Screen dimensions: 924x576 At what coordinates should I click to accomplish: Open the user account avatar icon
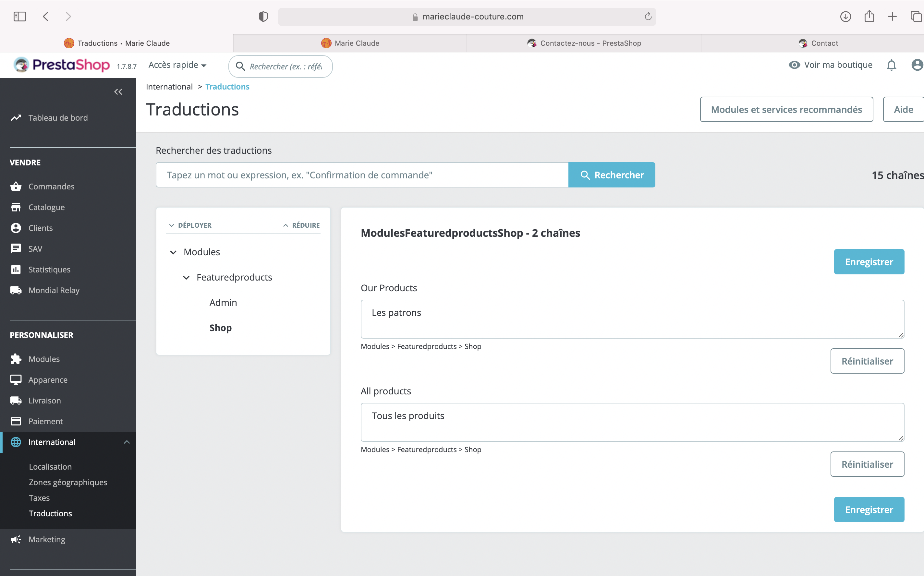pos(917,65)
